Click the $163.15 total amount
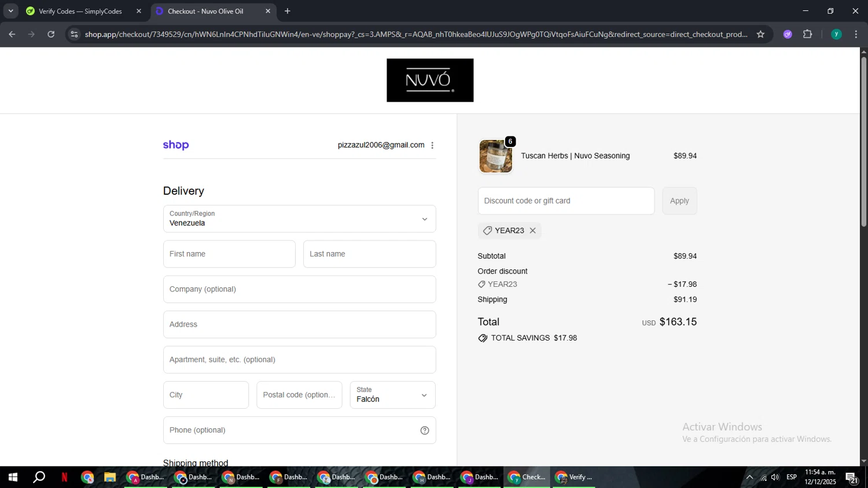The width and height of the screenshot is (868, 488). tap(678, 321)
